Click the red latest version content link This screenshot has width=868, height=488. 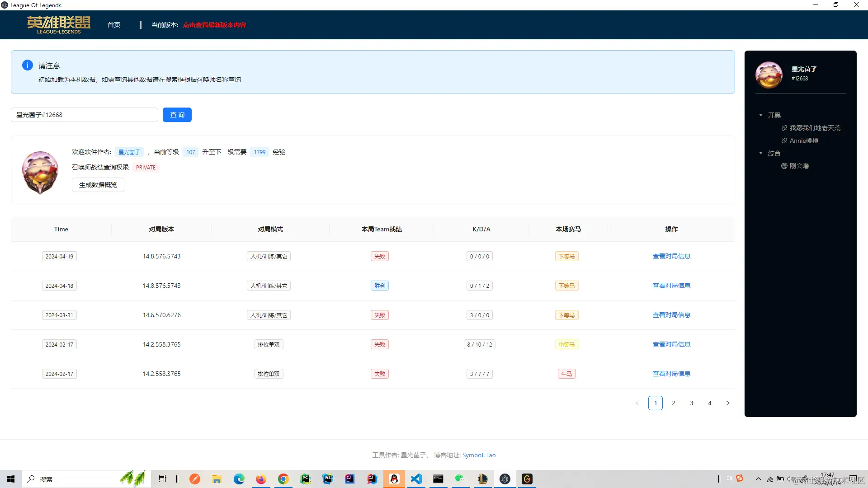(x=214, y=25)
